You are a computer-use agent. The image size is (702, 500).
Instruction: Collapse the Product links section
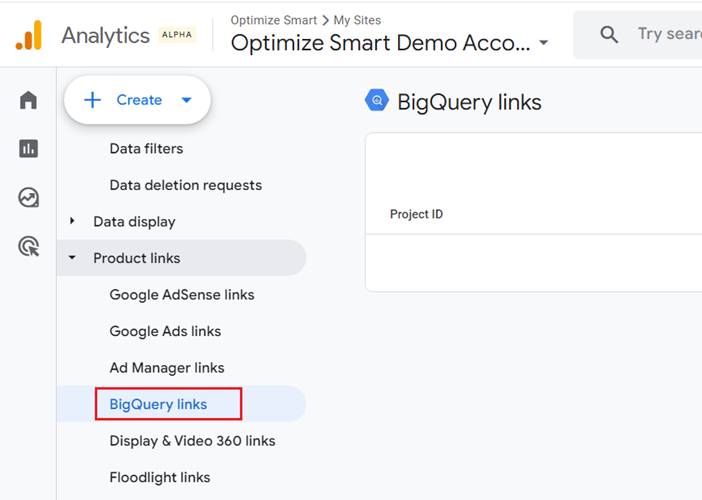coord(72,258)
